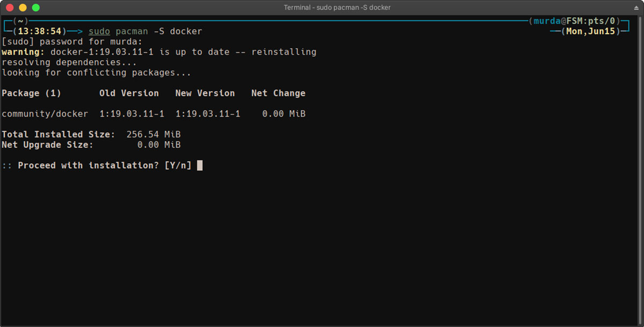Click the title 'Terminal - sudo pacman -S docker'
644x327 pixels.
pos(337,8)
